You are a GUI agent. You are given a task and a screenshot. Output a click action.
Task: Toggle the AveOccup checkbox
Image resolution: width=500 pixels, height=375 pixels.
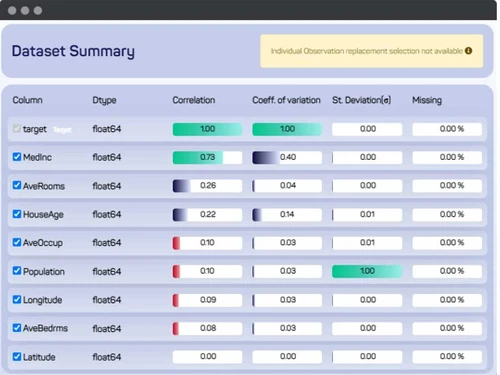click(x=17, y=242)
